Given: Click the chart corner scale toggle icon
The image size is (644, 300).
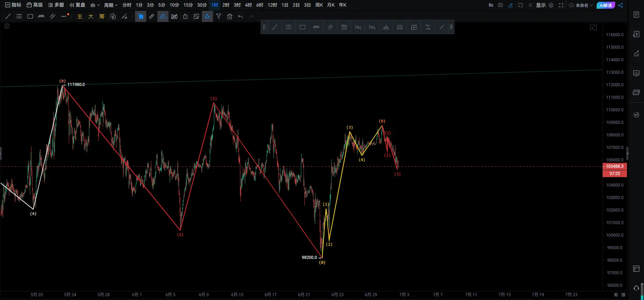Looking at the screenshot, I should (594, 27).
